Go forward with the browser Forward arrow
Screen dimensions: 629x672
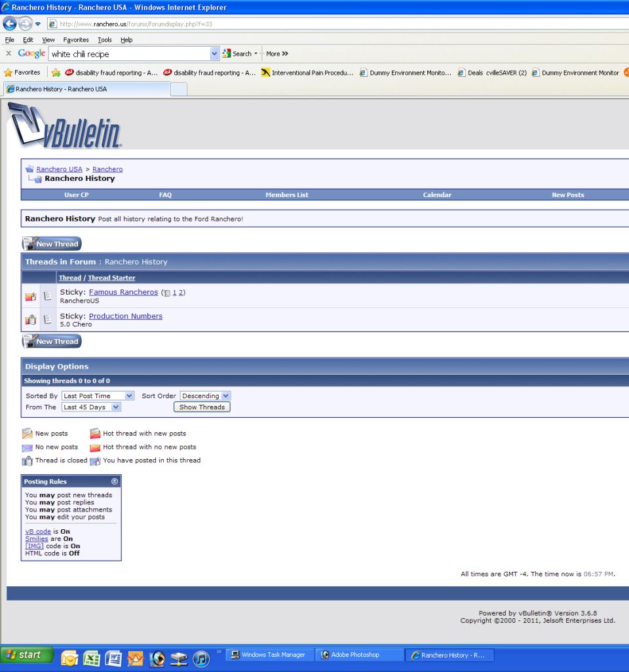click(x=26, y=24)
